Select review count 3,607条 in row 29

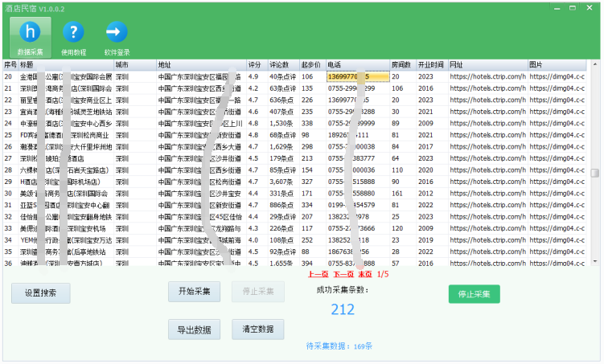tap(284, 182)
